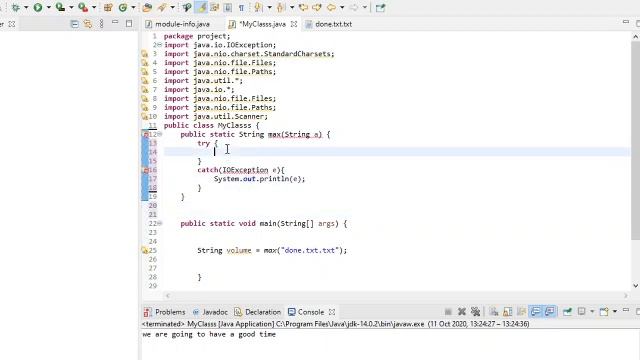
Task: Click Remove All Terminated Launches double X
Action: [x=476, y=312]
